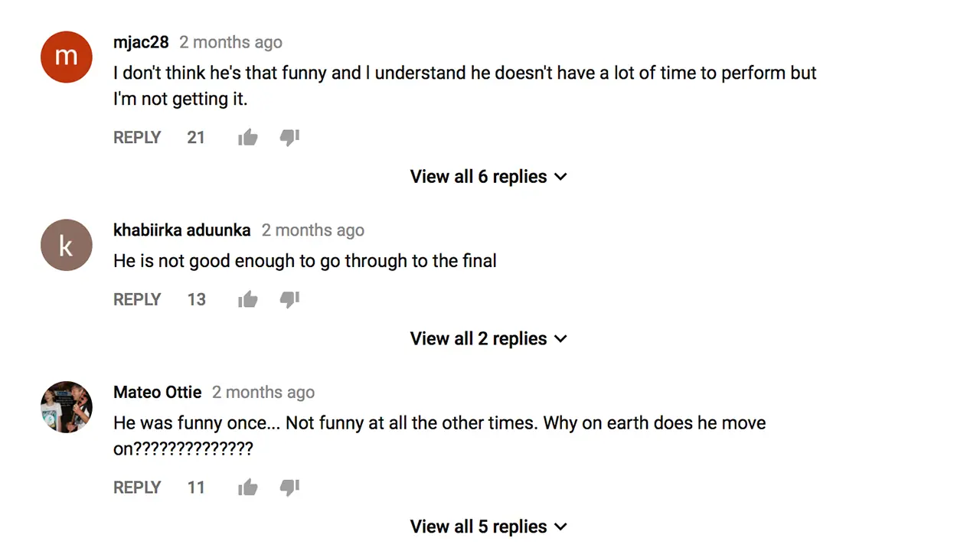Reply to khabiirka aduunka's comment
This screenshot has width=980, height=551.
point(137,300)
